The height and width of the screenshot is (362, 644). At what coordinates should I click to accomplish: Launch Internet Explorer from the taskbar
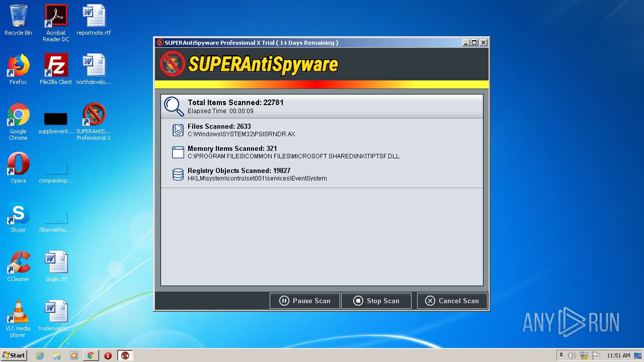coord(40,355)
